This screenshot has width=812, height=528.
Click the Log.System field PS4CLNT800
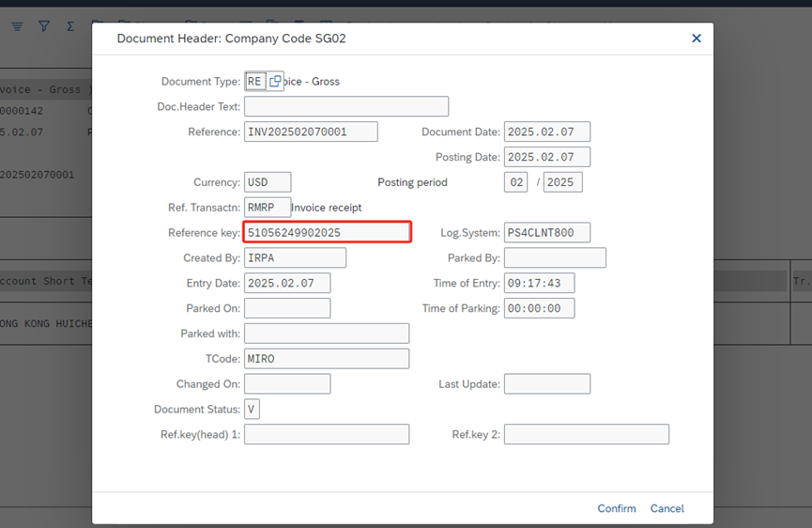click(x=546, y=232)
